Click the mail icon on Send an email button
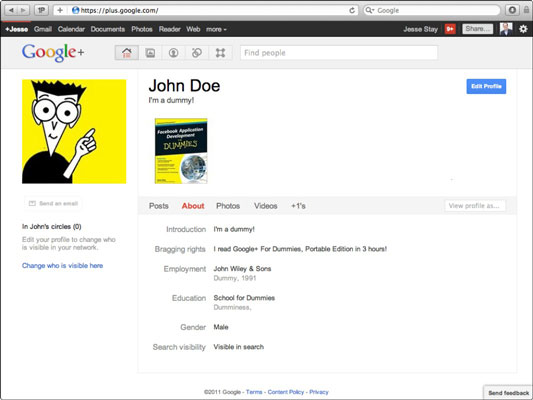533x400 pixels. 32,203
